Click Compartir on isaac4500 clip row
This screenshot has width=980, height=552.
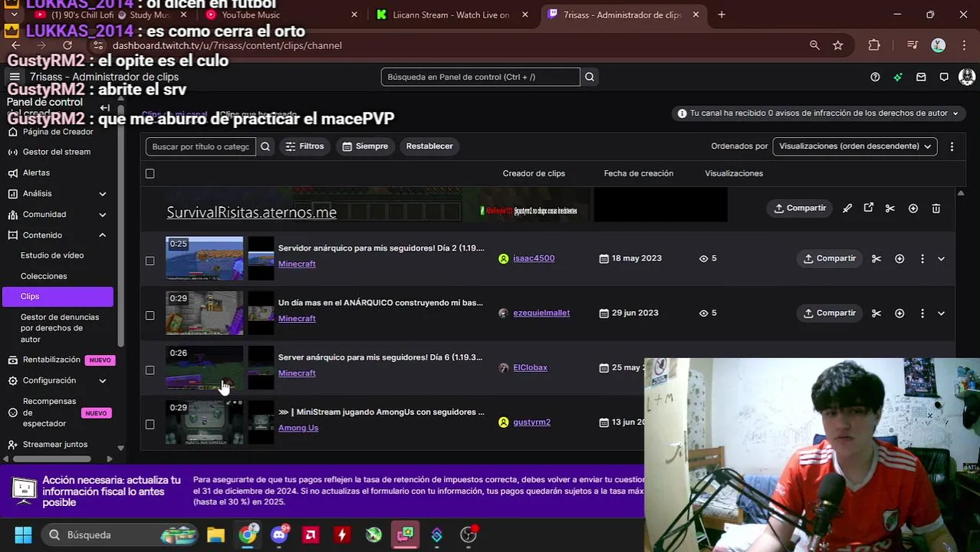pyautogui.click(x=829, y=259)
